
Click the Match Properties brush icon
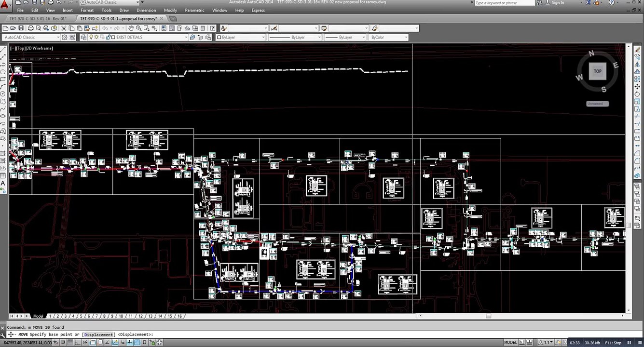click(87, 28)
